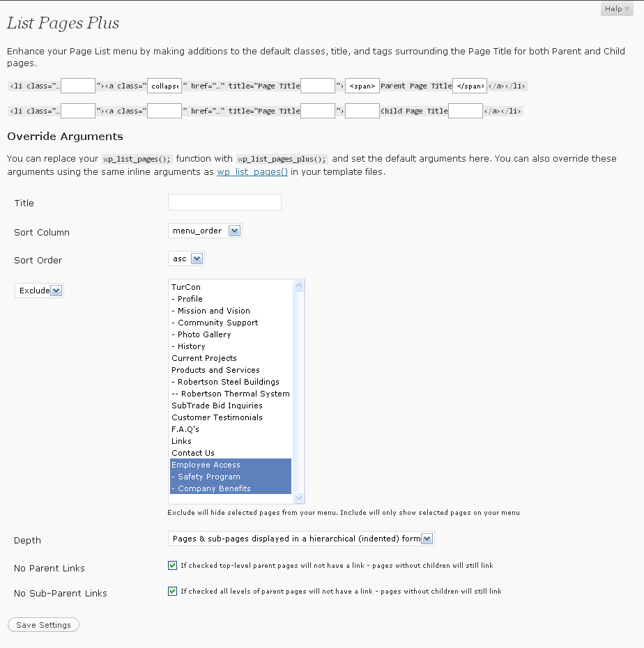Click the Save Settings button
The image size is (644, 648).
point(43,625)
